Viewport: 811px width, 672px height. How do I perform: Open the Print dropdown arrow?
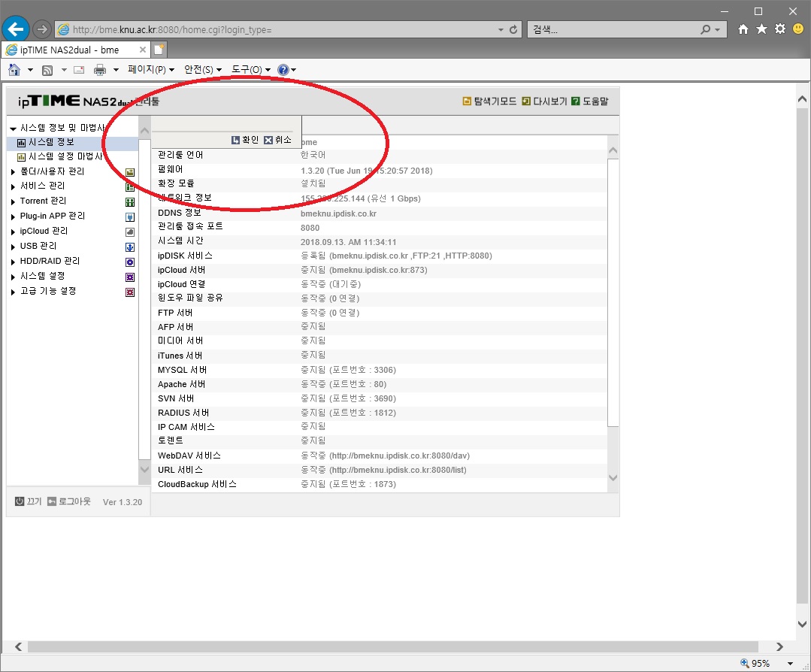click(x=116, y=70)
